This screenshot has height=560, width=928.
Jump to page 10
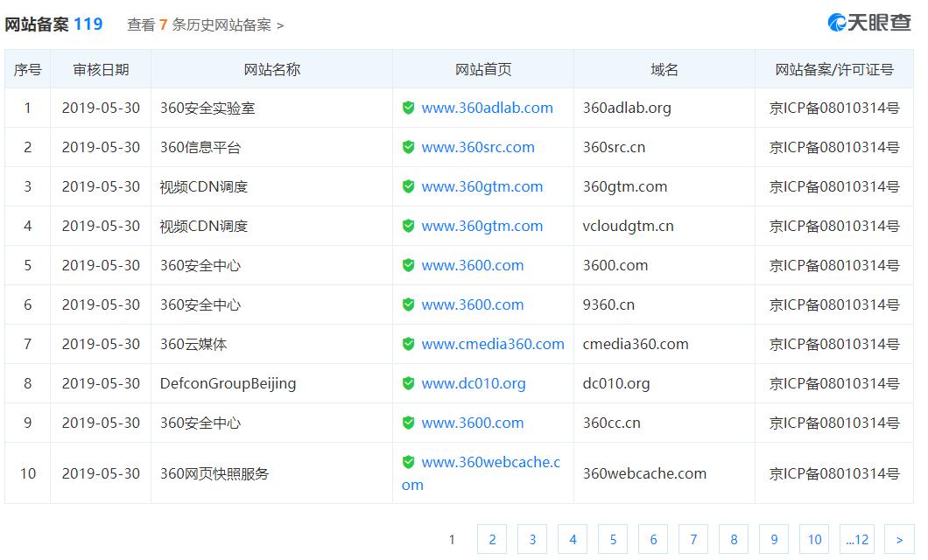[x=814, y=539]
